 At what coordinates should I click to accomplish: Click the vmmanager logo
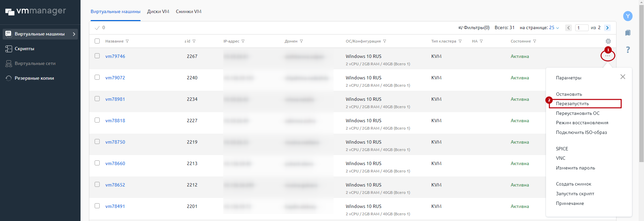(36, 11)
